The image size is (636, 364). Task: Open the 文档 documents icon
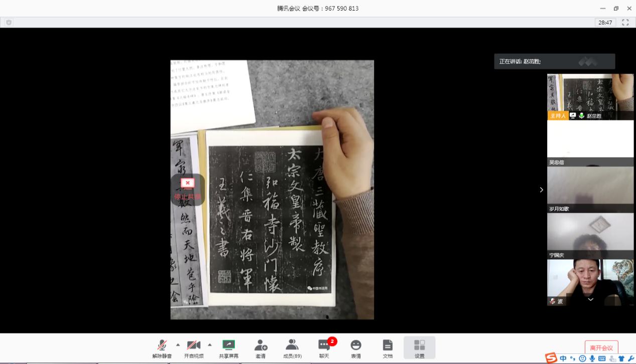388,348
